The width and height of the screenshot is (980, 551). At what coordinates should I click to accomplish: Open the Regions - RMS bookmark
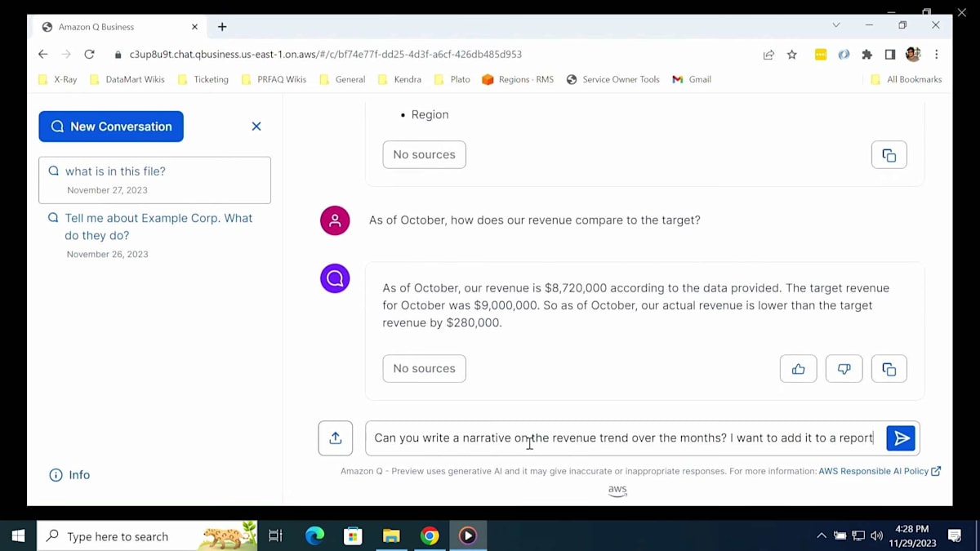pos(518,79)
